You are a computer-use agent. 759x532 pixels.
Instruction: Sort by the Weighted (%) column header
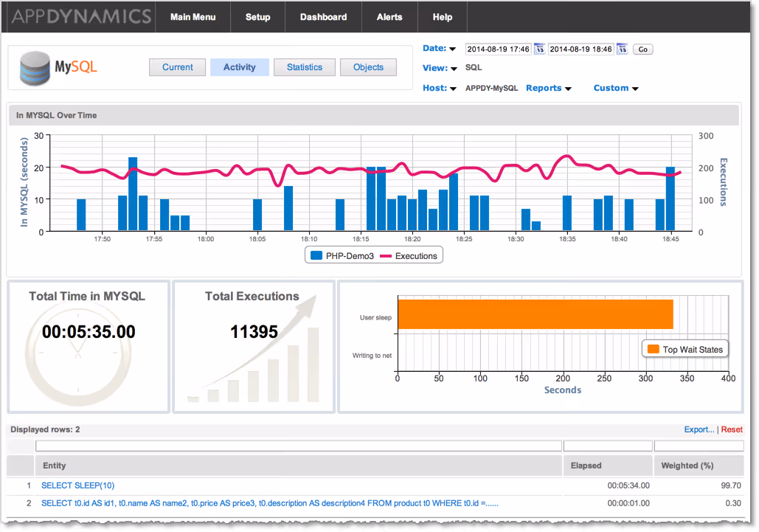[699, 466]
